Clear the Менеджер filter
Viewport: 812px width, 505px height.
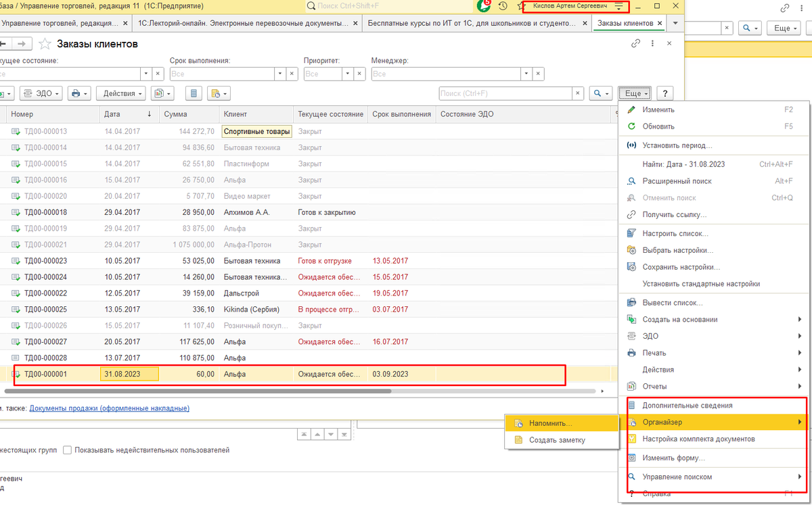click(x=539, y=74)
